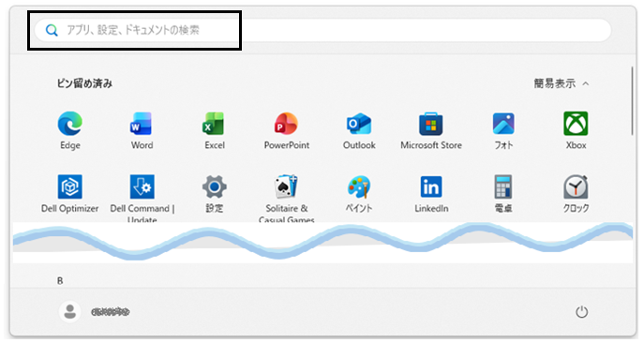This screenshot has height=343, width=644.
Task: Launch Dell Command Update
Action: 142,186
